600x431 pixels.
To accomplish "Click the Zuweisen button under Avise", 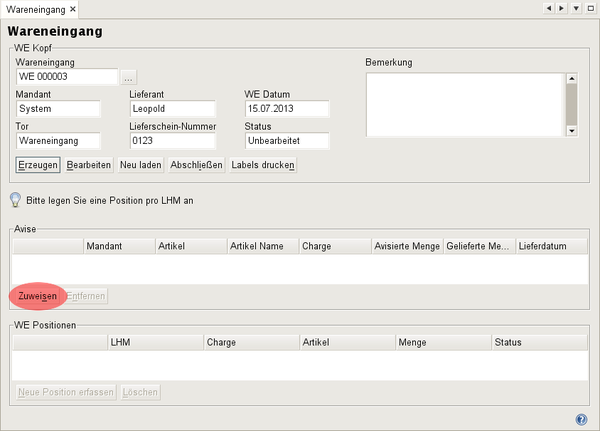I will tap(38, 296).
